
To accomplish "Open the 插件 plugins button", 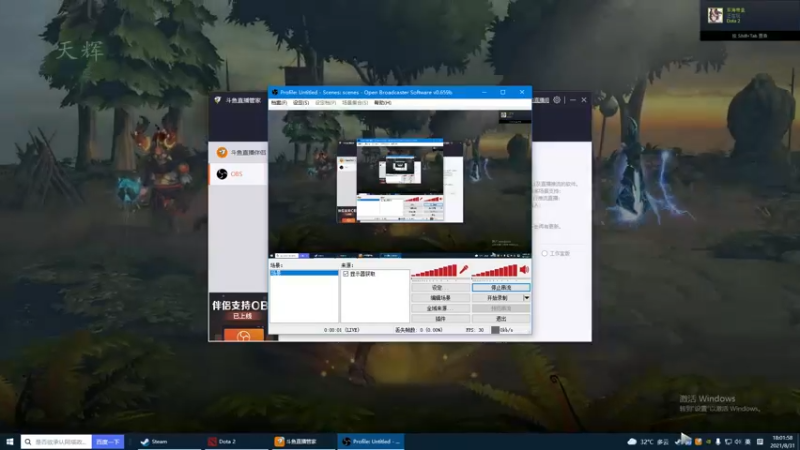I will tap(440, 319).
